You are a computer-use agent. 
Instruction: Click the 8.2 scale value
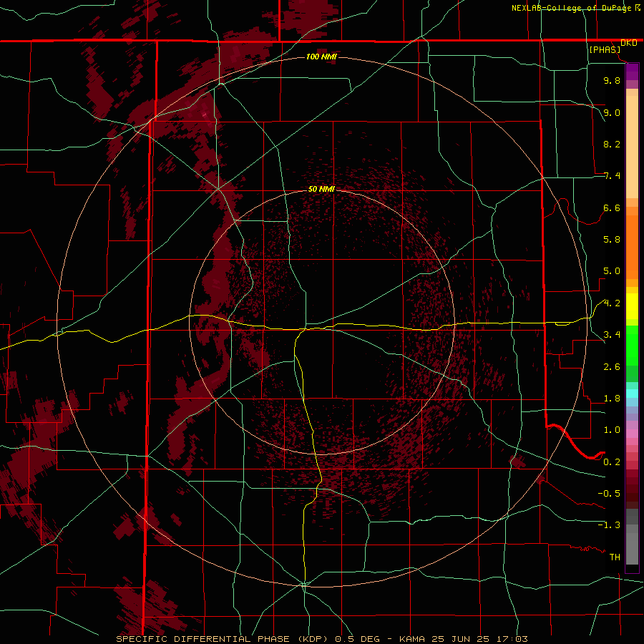pos(612,144)
